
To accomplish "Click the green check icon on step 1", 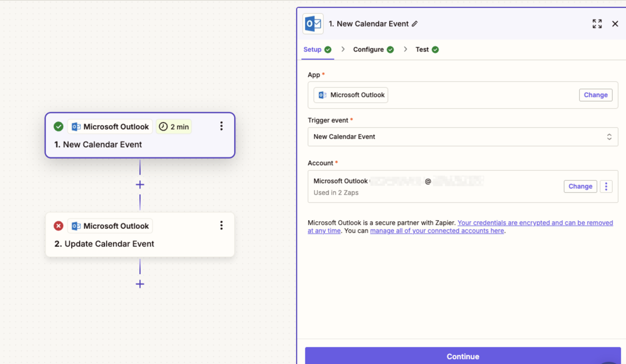I will click(x=58, y=126).
